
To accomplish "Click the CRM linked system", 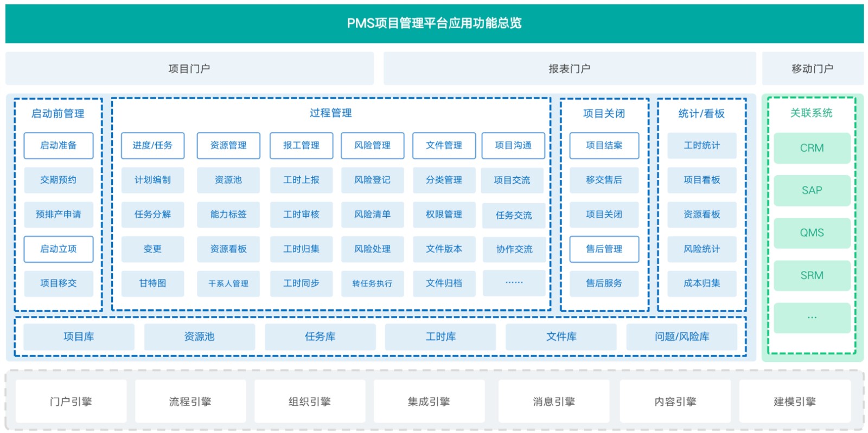I will point(812,148).
